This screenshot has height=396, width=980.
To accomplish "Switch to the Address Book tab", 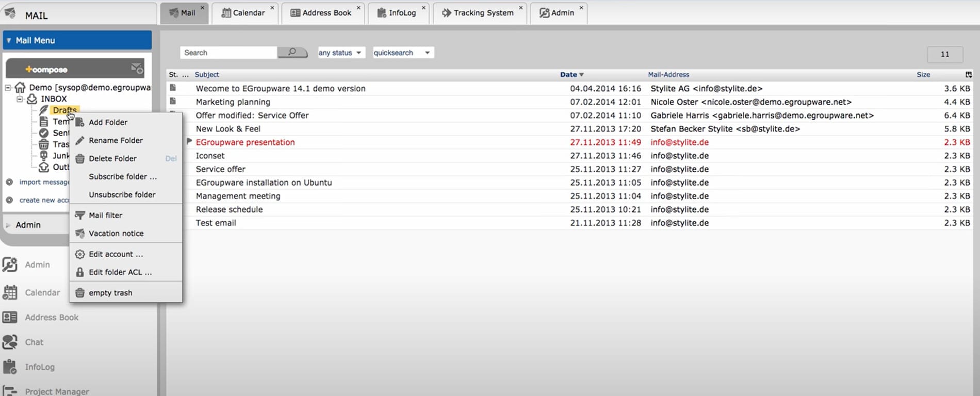I will coord(322,13).
